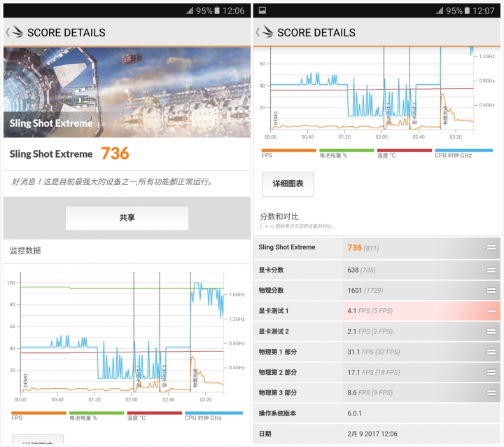This screenshot has width=504, height=447.
Task: Tap the 分数和对比 section heading
Action: (279, 216)
